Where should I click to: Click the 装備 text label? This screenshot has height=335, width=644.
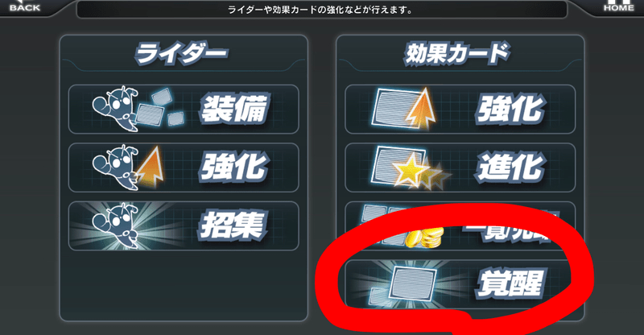[235, 109]
